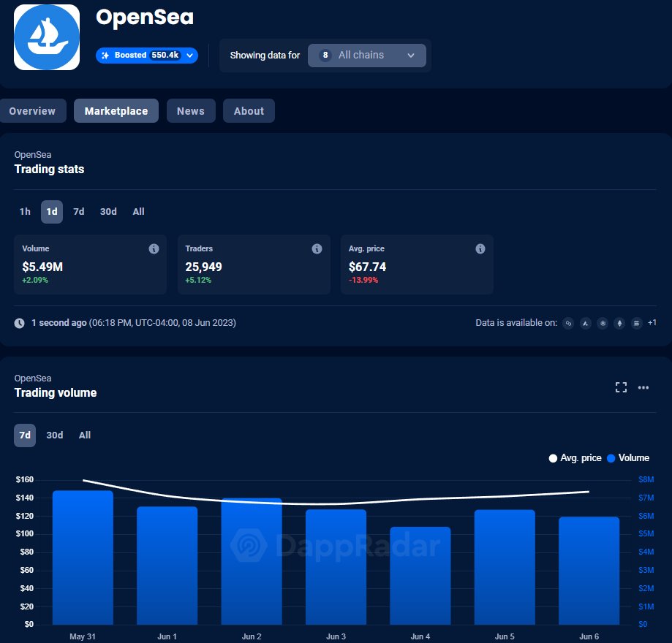This screenshot has height=643, width=672.
Task: Click the Jun 4 volume bar
Action: (420, 575)
